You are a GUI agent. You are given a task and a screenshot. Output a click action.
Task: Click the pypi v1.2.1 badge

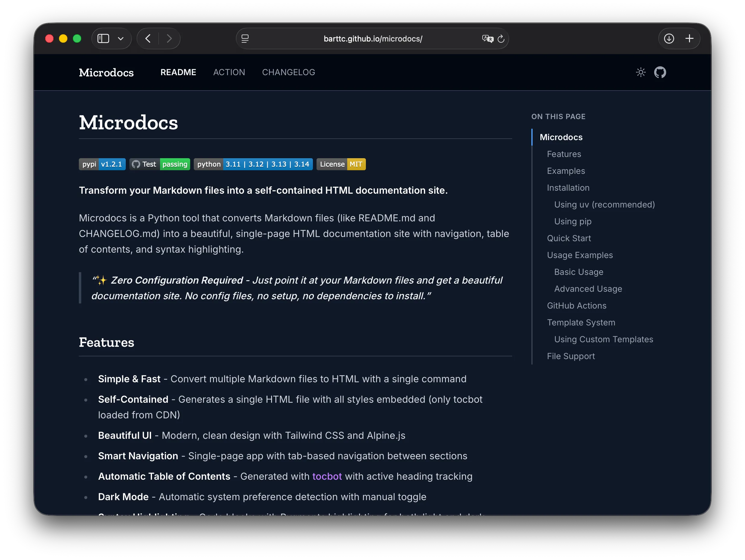click(x=102, y=164)
